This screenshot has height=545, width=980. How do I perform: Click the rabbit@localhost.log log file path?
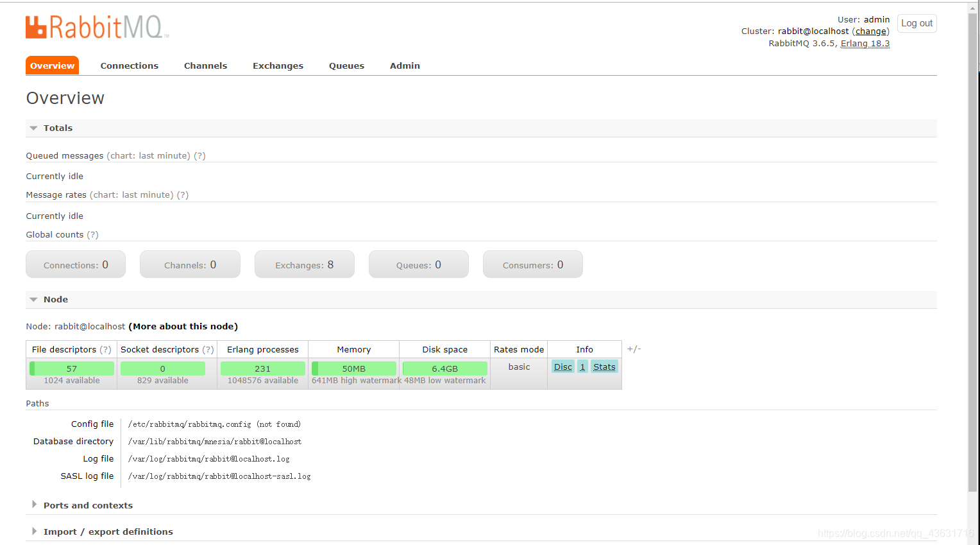point(209,458)
